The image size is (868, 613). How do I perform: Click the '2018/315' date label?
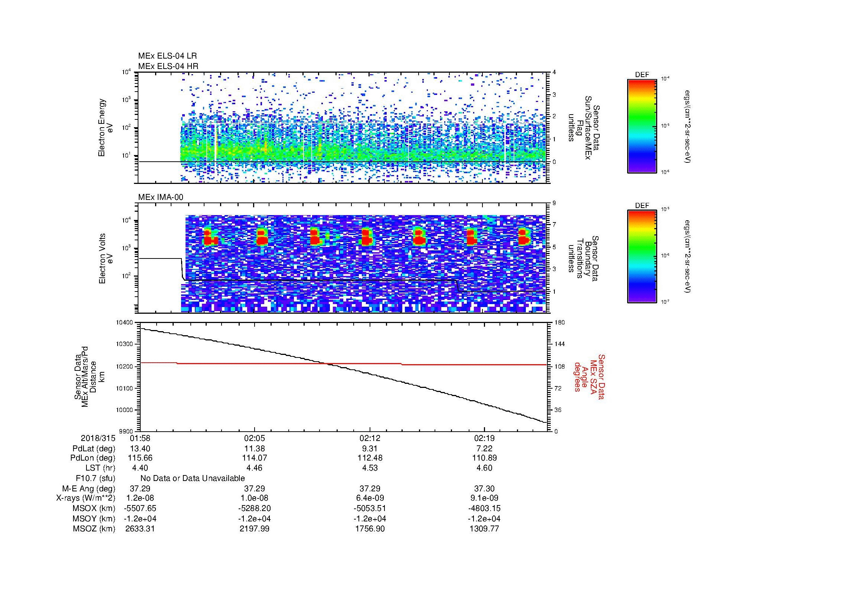(x=98, y=438)
